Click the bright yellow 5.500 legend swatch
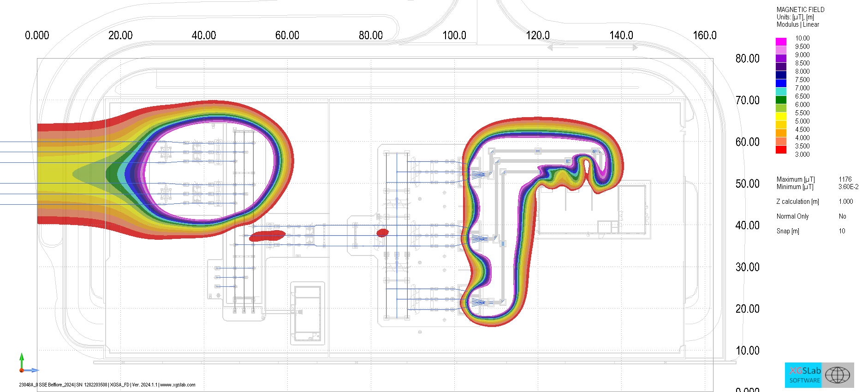This screenshot has width=868, height=392. click(x=781, y=116)
